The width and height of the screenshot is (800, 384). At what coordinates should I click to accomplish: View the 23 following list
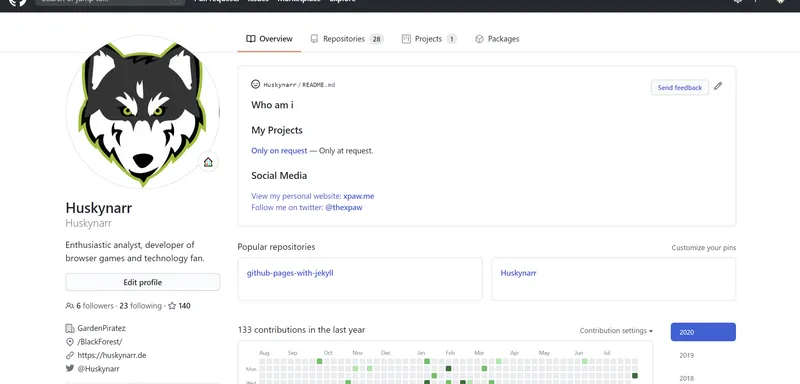point(140,306)
